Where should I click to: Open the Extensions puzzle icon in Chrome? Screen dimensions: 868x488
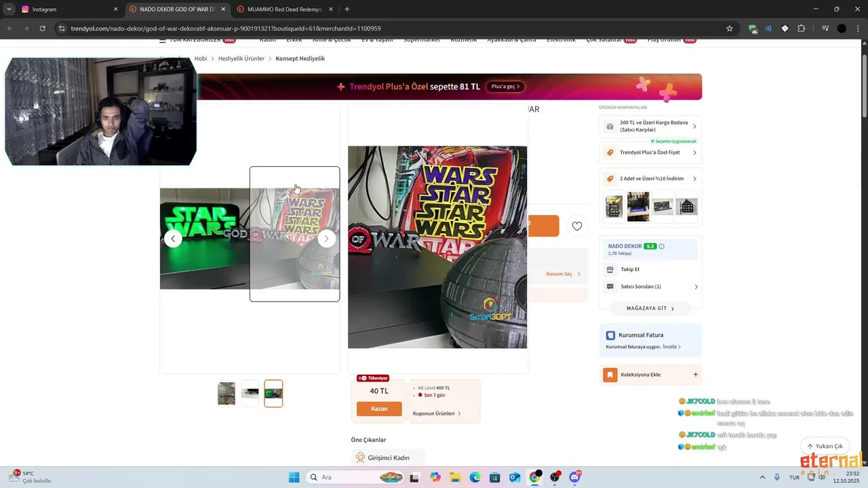click(x=802, y=28)
